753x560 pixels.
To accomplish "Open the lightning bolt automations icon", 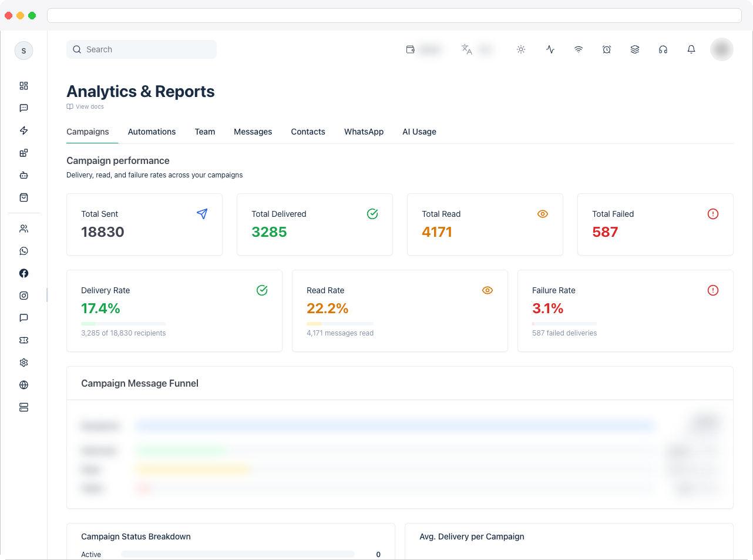I will click(x=23, y=130).
